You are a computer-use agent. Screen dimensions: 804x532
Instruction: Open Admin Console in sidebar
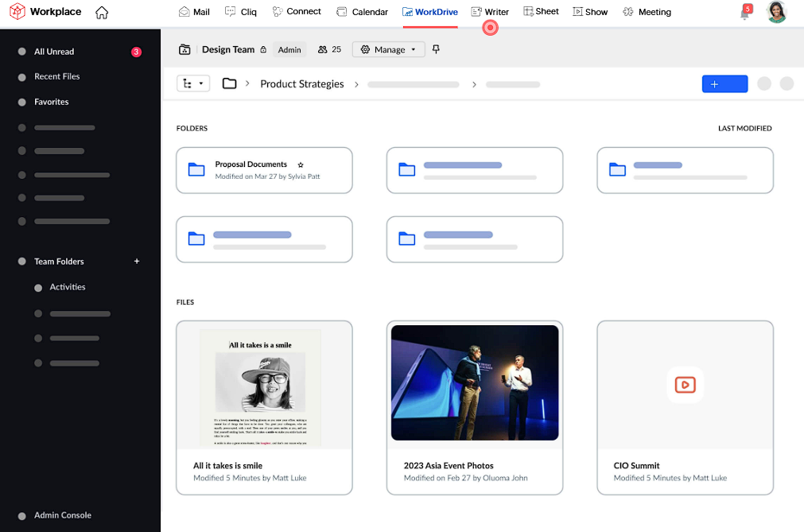pyautogui.click(x=62, y=515)
